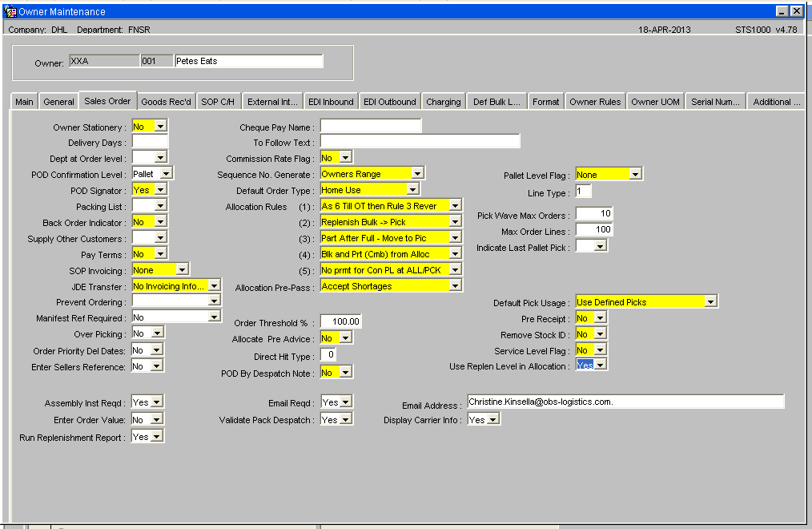This screenshot has height=529, width=812.
Task: Click the To Follow Text field
Action: tap(420, 141)
